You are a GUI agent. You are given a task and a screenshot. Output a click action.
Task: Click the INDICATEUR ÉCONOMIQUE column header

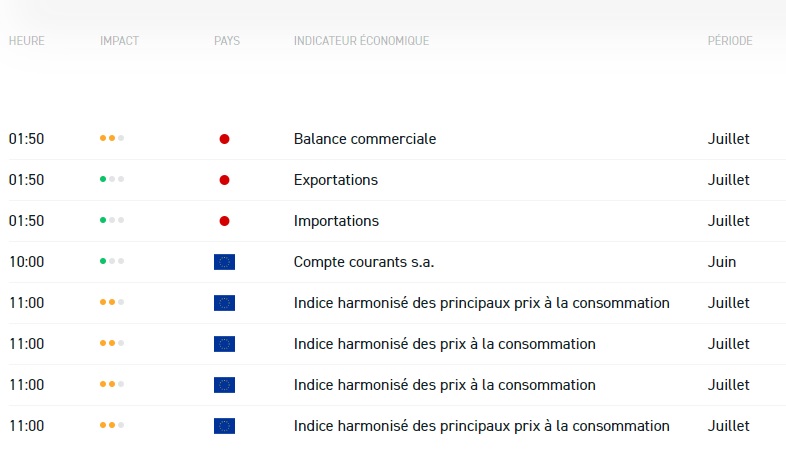(361, 41)
